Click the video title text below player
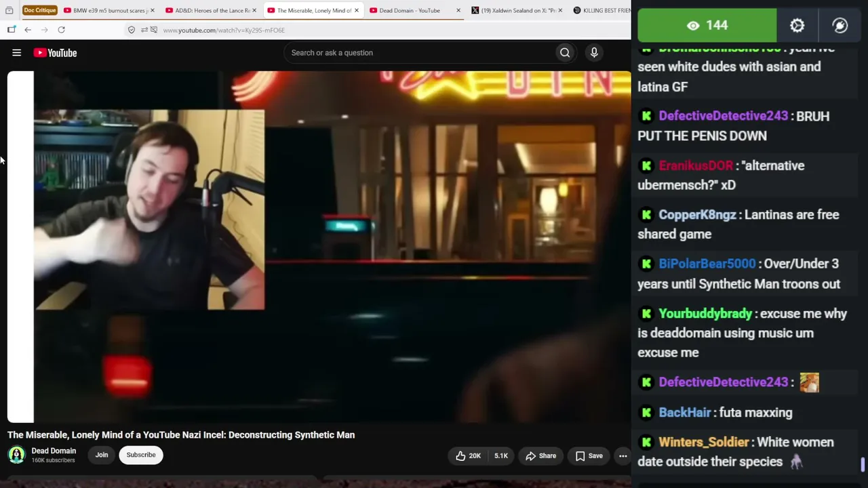The height and width of the screenshot is (488, 868). tap(181, 435)
